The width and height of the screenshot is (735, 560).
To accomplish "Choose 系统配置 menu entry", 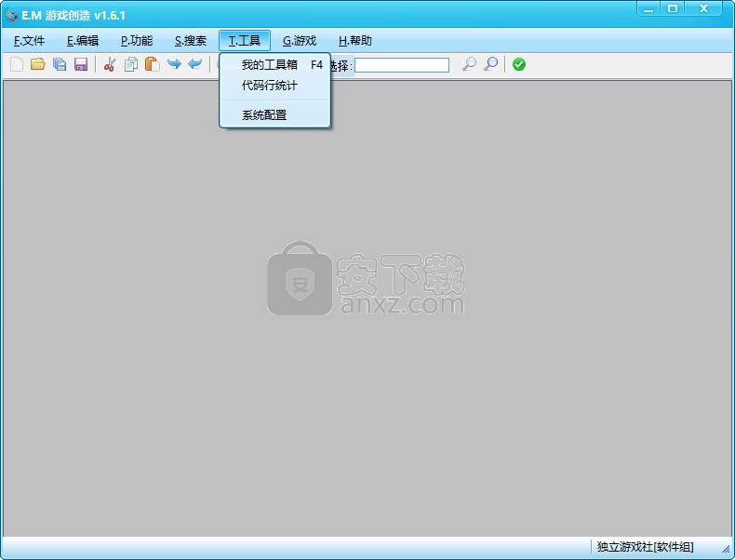I will 274,114.
